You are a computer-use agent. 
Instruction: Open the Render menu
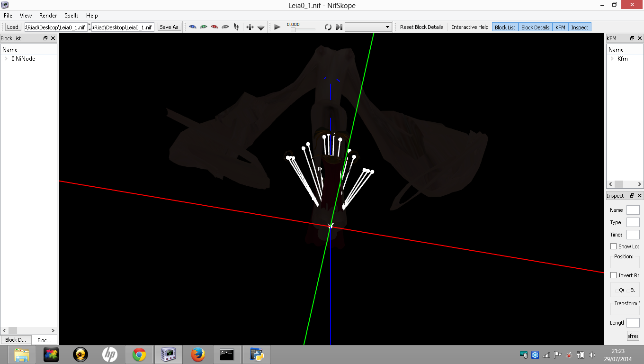48,16
